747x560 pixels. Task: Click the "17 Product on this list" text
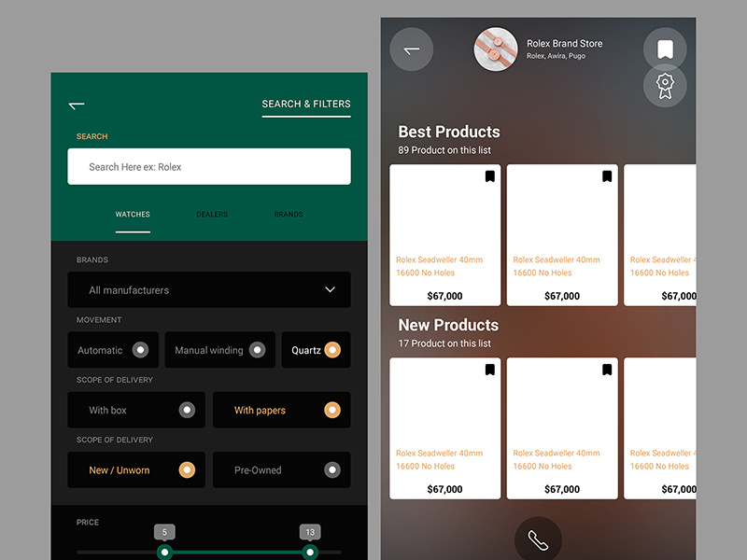pos(444,343)
